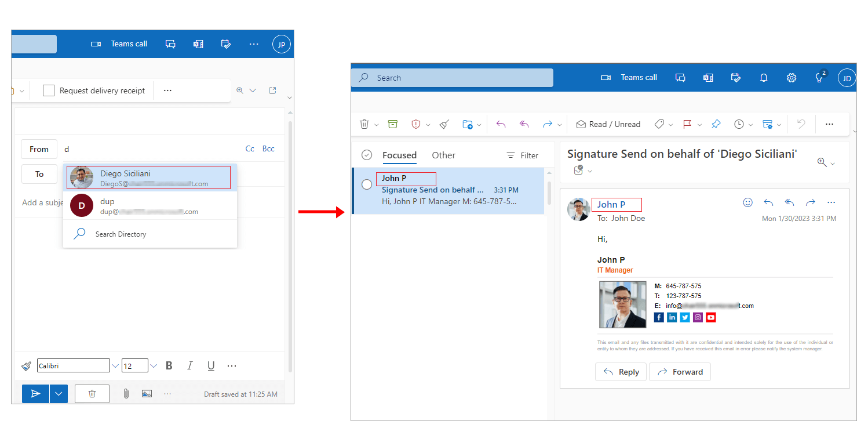868x435 pixels.
Task: Open the Settings gear icon
Action: click(x=792, y=78)
